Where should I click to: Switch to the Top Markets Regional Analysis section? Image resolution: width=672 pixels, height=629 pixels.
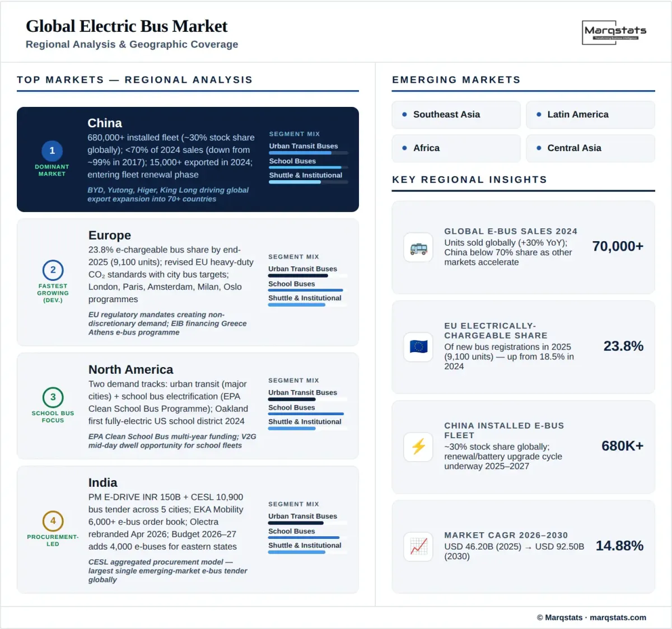click(x=135, y=79)
